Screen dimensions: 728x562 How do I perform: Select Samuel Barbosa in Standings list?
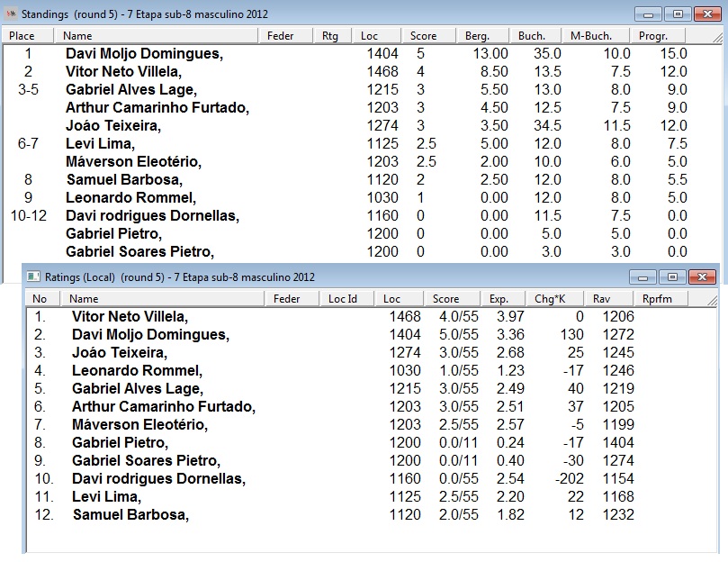[124, 180]
